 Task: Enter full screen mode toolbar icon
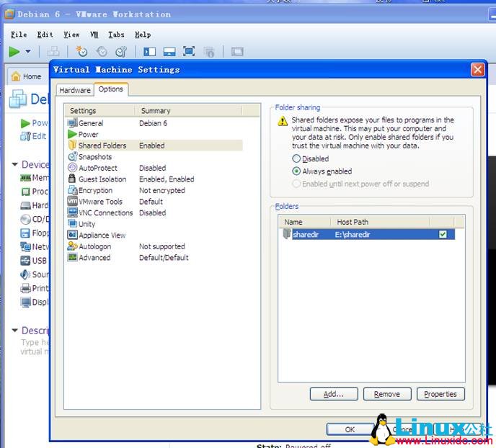(x=189, y=51)
